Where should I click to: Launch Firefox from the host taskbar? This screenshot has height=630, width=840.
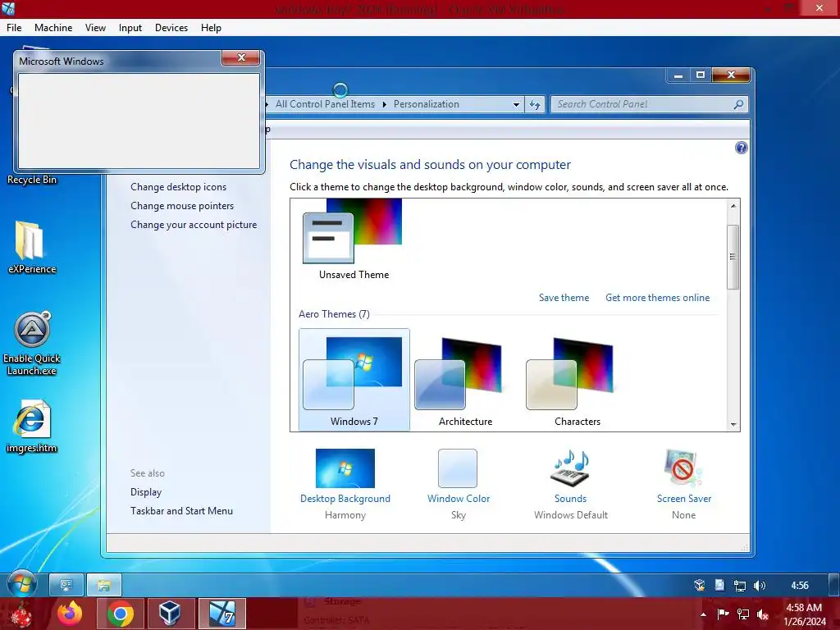[x=70, y=614]
